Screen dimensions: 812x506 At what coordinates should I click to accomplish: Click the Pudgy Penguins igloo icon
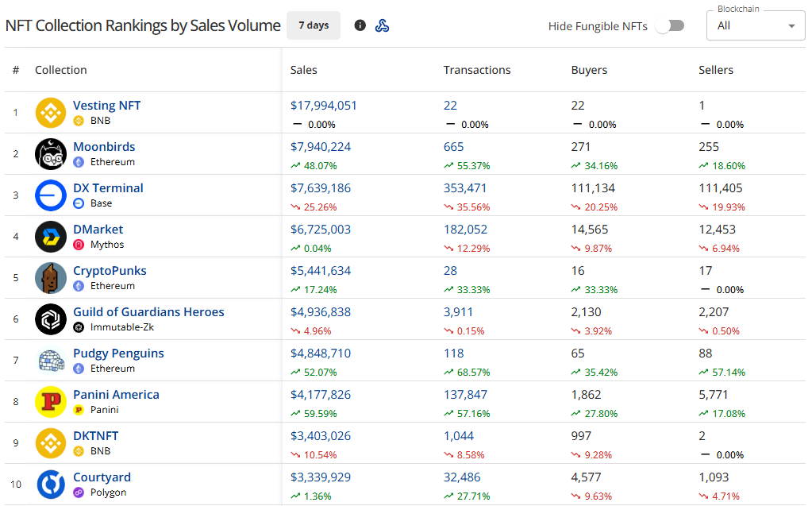click(51, 361)
